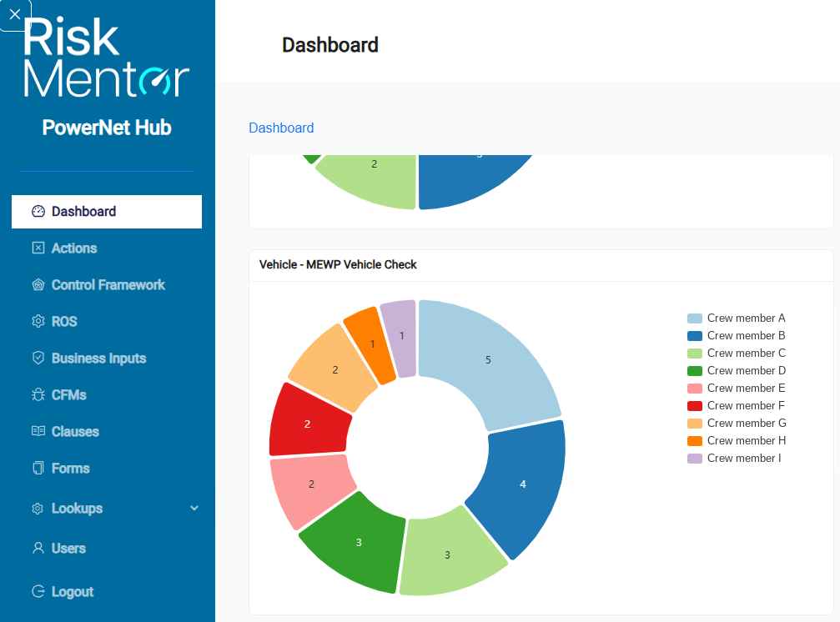Viewport: 840px width, 622px height.
Task: Click the CFMs bug icon
Action: 38,394
